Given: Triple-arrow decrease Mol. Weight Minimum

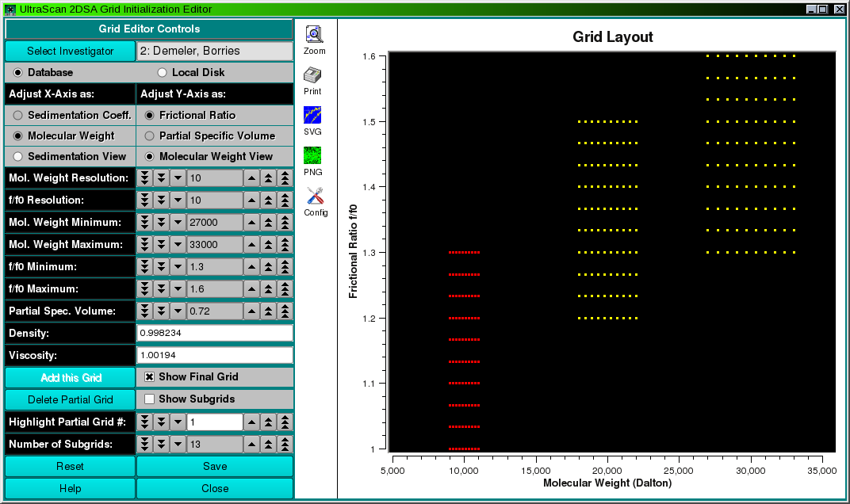Looking at the screenshot, I should click(145, 222).
